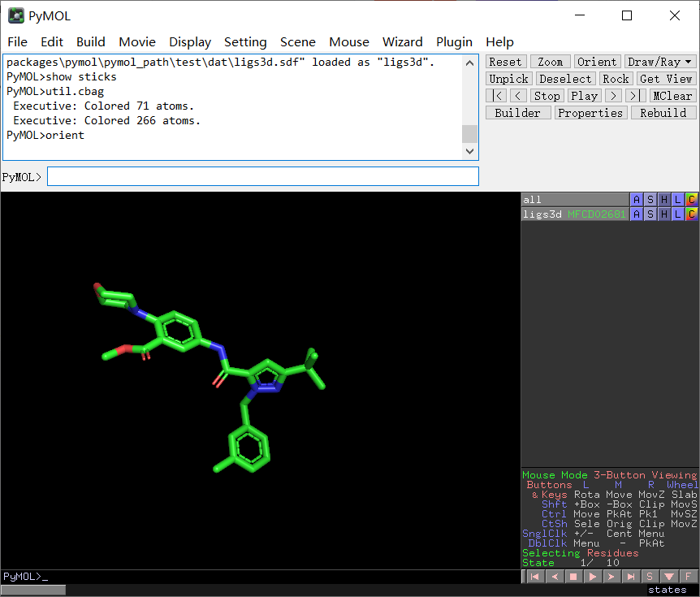Image resolution: width=700 pixels, height=597 pixels.
Task: Open the bottom down-triangle menu icon
Action: pyautogui.click(x=669, y=577)
